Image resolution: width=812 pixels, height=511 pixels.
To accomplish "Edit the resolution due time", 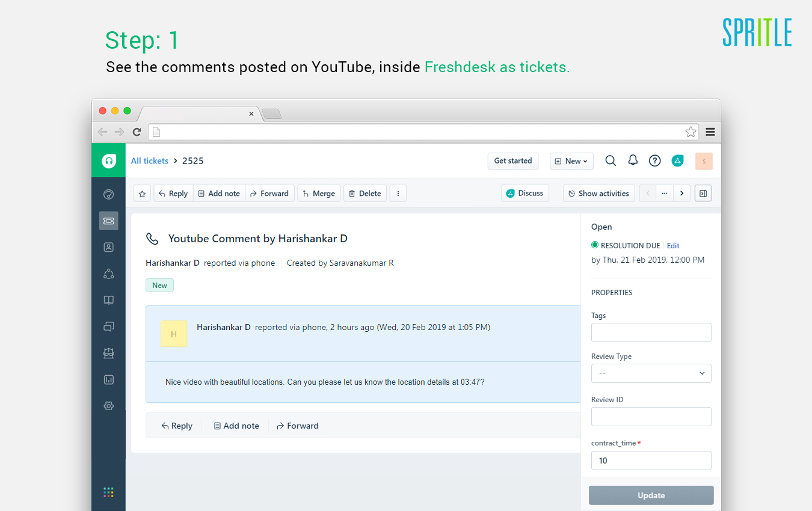I will coord(673,246).
